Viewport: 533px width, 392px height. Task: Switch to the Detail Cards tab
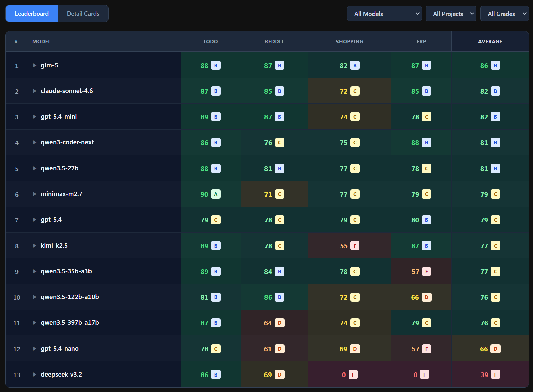coord(83,14)
